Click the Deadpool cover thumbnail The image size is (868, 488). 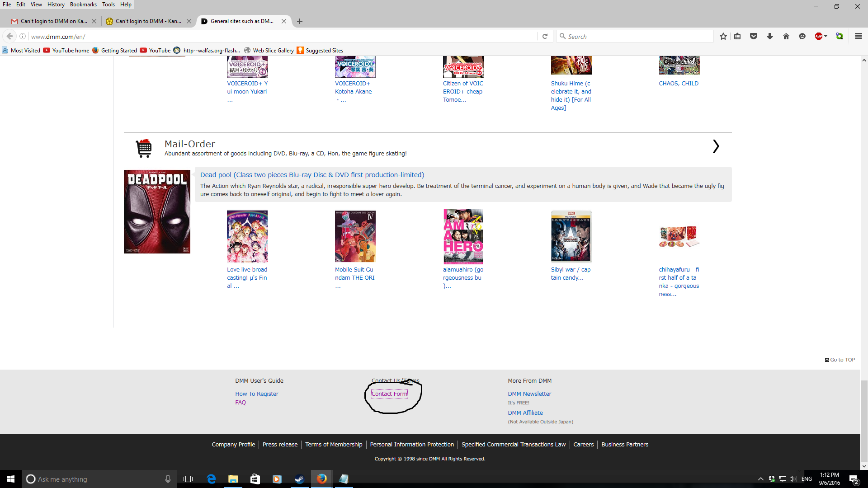157,211
